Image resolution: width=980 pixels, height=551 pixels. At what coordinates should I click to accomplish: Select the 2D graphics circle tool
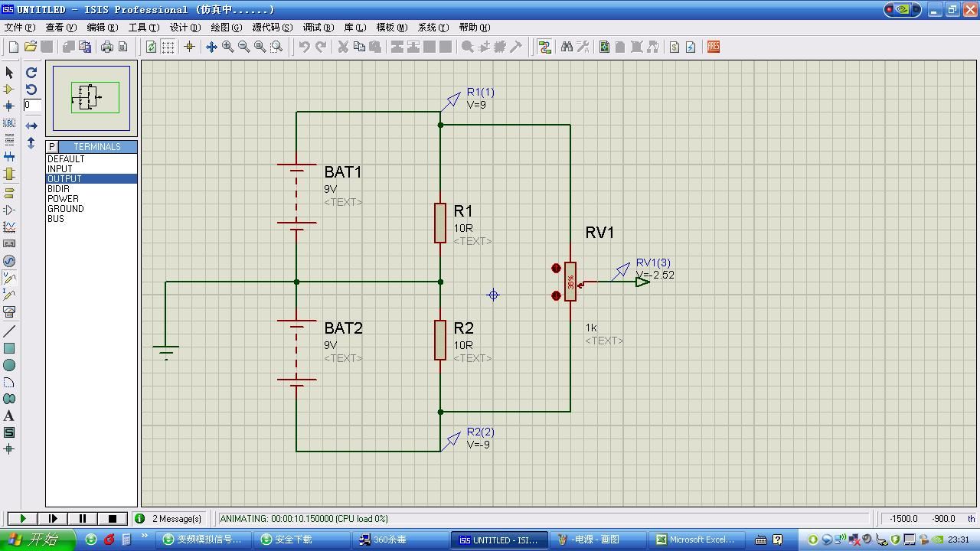pyautogui.click(x=9, y=365)
